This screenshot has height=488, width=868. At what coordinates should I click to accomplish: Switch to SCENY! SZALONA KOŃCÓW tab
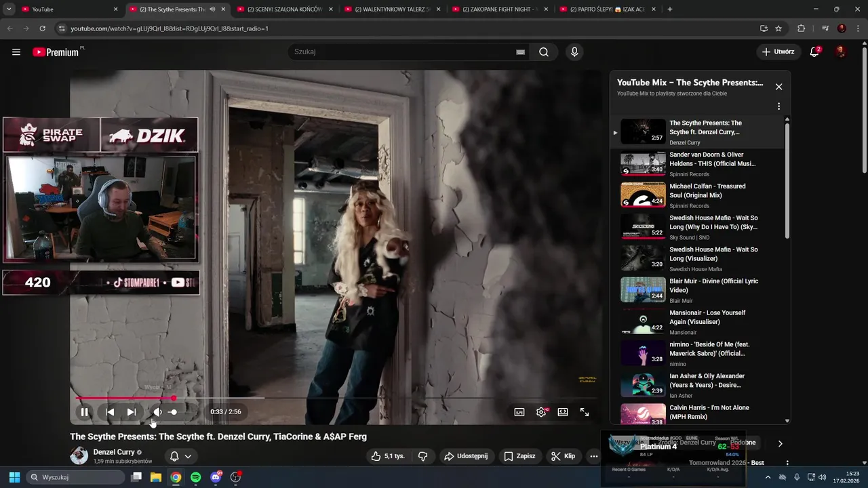(285, 9)
